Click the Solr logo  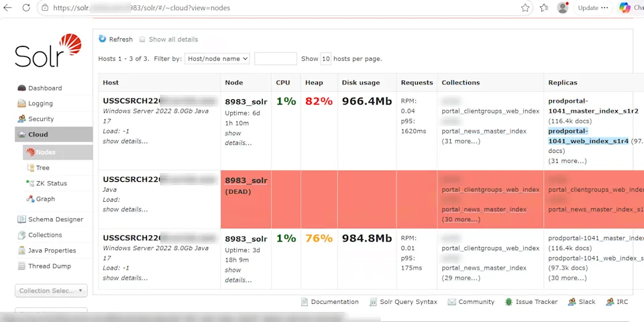(48, 50)
